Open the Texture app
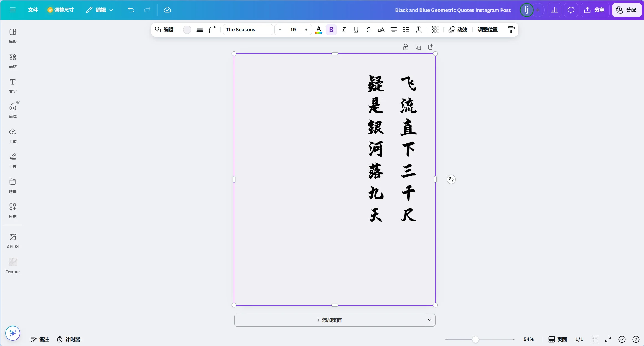This screenshot has width=644, height=346. click(13, 266)
